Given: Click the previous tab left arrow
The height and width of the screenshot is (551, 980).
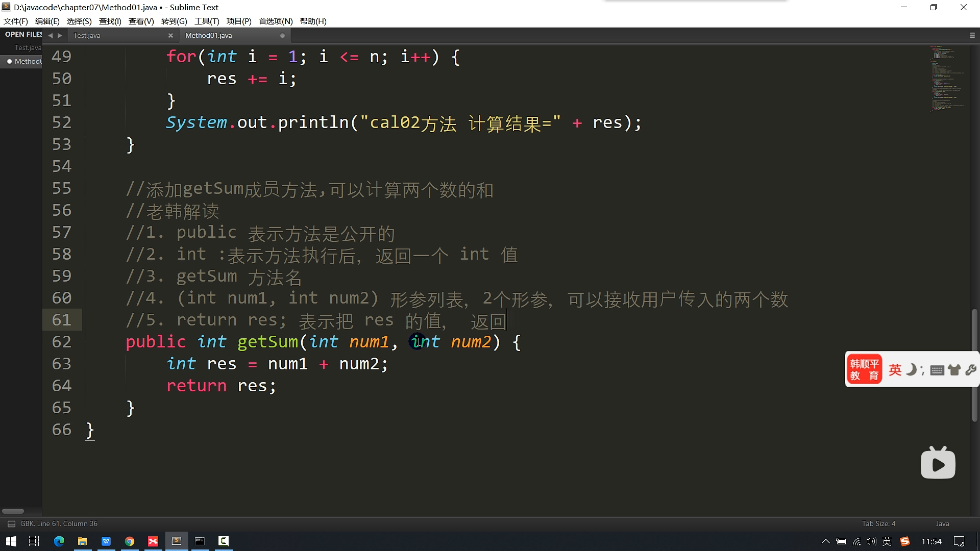Looking at the screenshot, I should tap(50, 35).
